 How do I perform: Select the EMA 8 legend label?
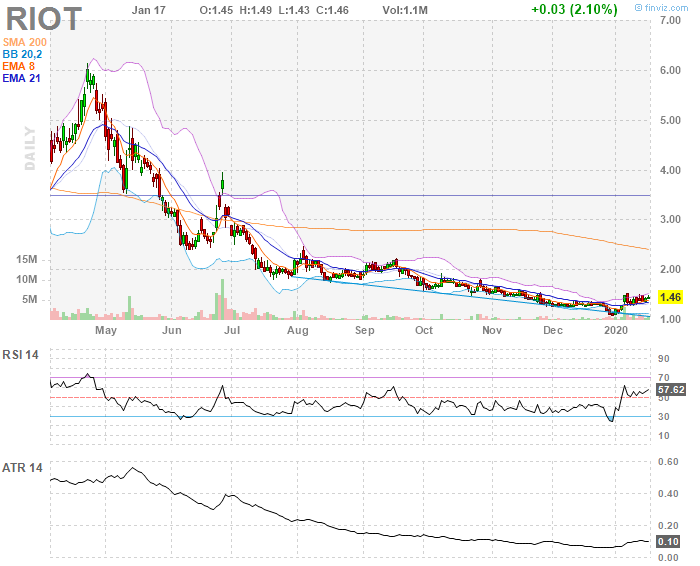coord(19,64)
